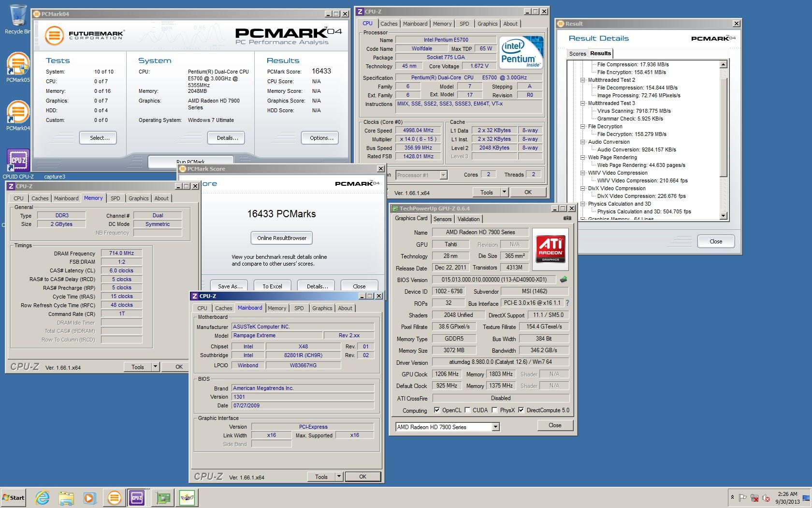Click scroll down arrow in Result tree
Image resolution: width=812 pixels, height=508 pixels.
tap(724, 216)
